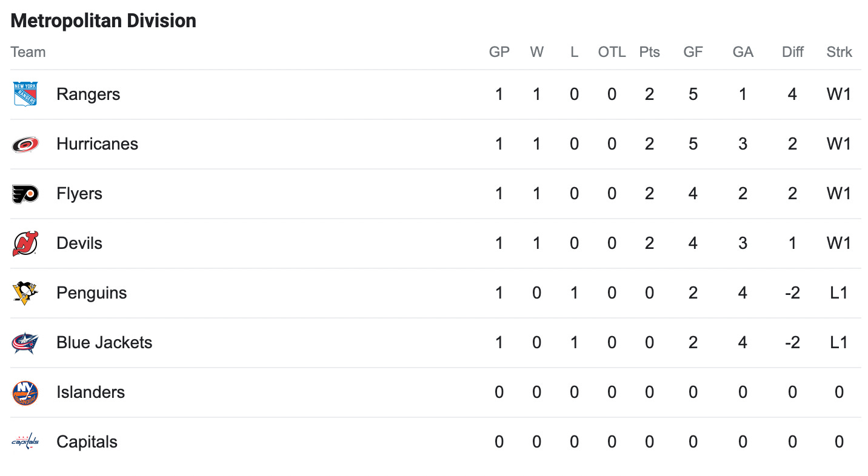Click the Carolina Hurricanes logo
This screenshot has width=868, height=476.
pyautogui.click(x=25, y=144)
